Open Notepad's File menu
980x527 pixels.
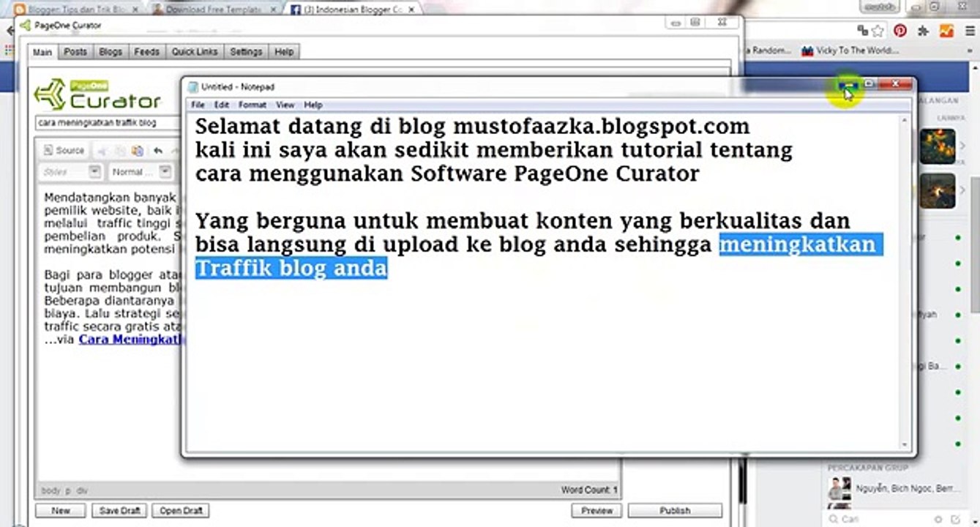click(198, 105)
